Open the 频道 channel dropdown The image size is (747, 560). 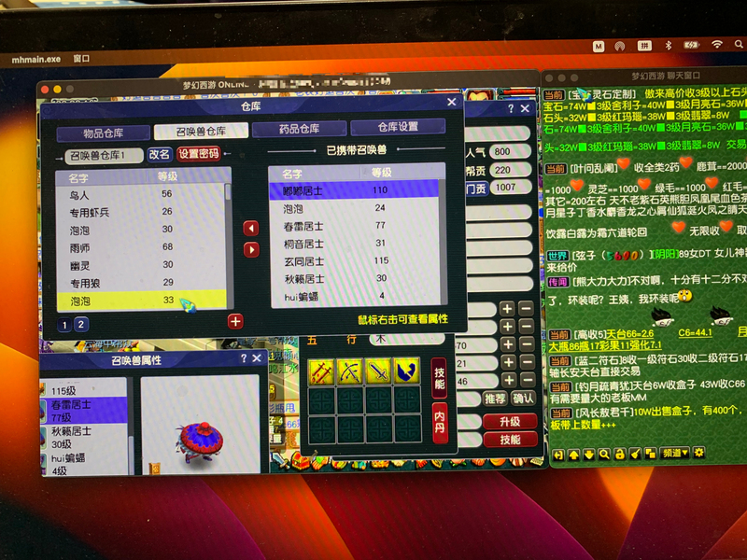pyautogui.click(x=675, y=453)
